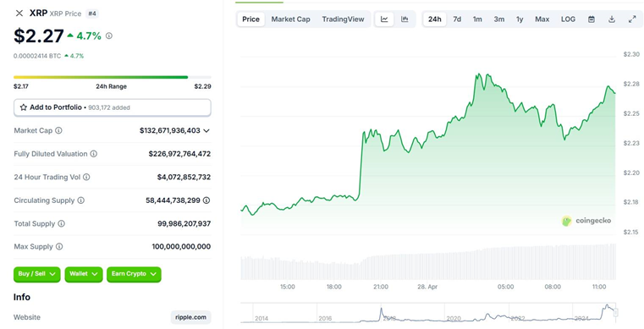Image resolution: width=644 pixels, height=329 pixels.
Task: Open the Earn Crypto dropdown
Action: click(134, 274)
